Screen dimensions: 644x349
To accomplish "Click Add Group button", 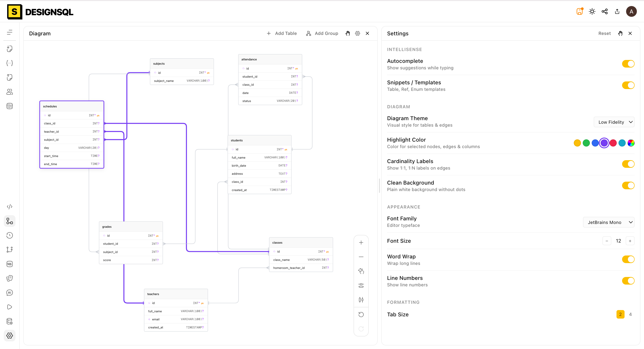I will click(322, 33).
